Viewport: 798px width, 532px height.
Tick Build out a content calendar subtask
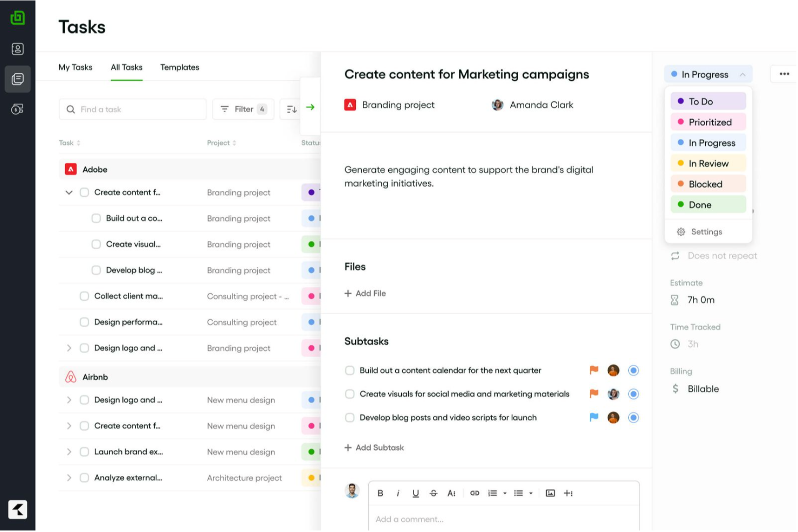[349, 370]
